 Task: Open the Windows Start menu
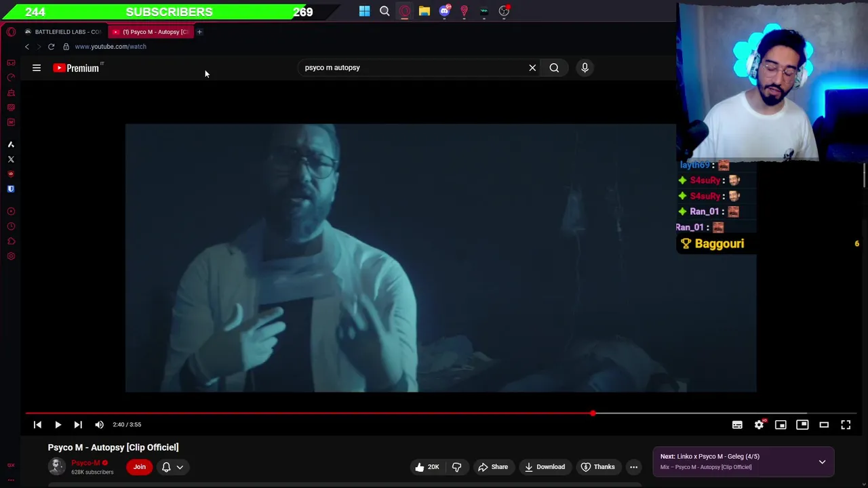pyautogui.click(x=364, y=11)
